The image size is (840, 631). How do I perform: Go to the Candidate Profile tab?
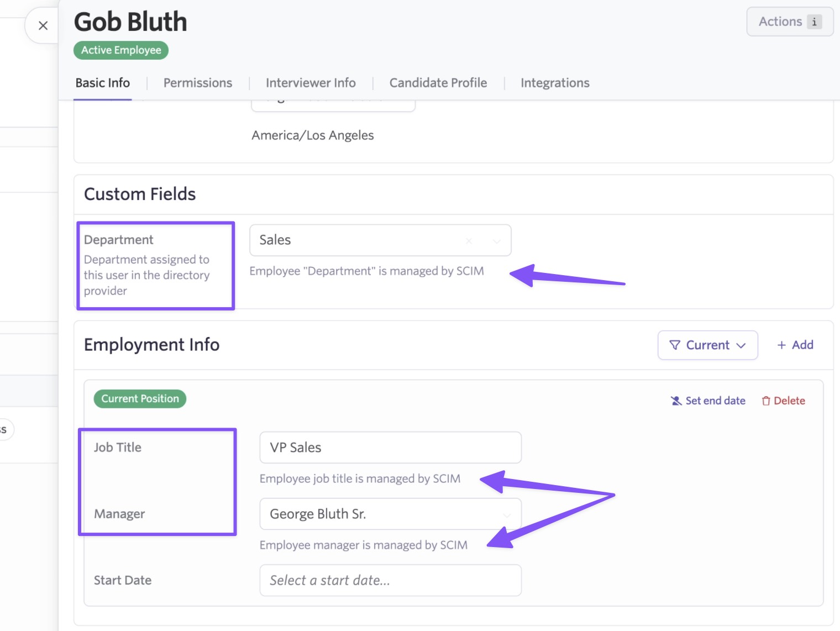click(438, 83)
